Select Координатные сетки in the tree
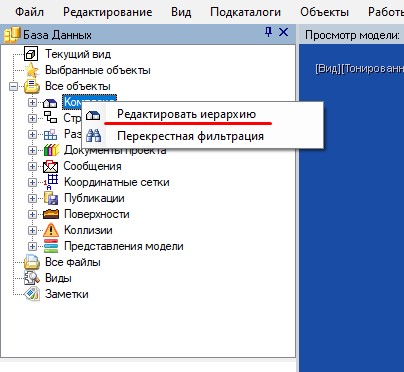 pos(117,182)
